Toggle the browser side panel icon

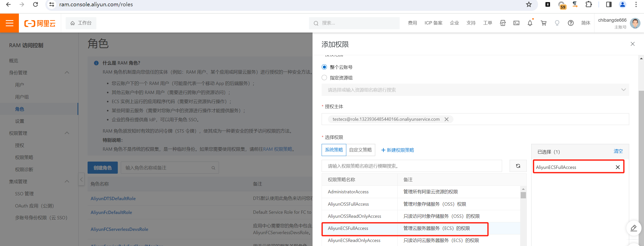pos(609,5)
